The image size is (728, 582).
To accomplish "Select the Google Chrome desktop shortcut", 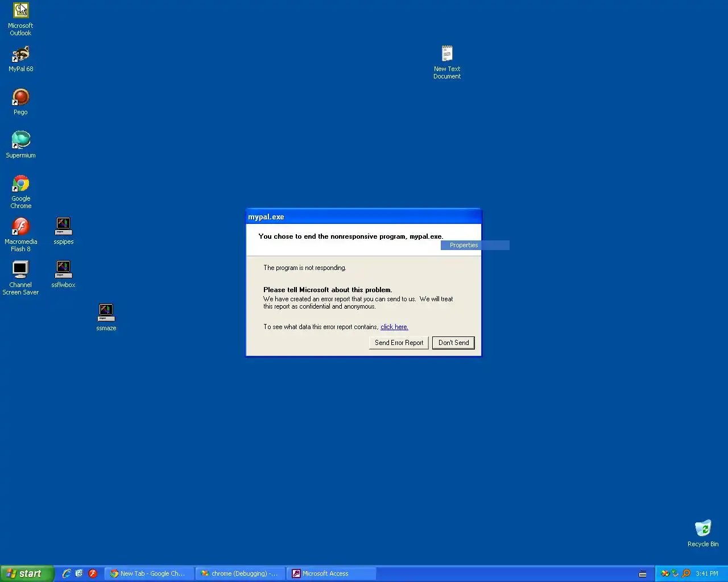I will (x=20, y=192).
